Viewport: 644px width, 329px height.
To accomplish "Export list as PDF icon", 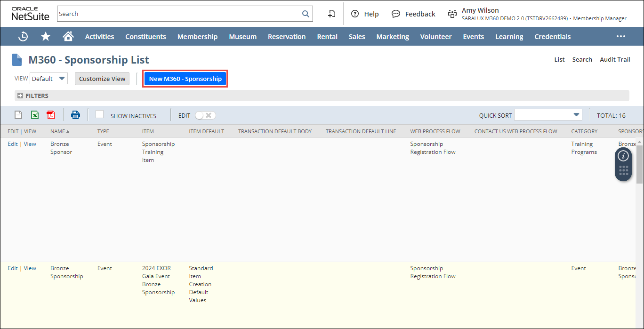I will click(x=51, y=115).
